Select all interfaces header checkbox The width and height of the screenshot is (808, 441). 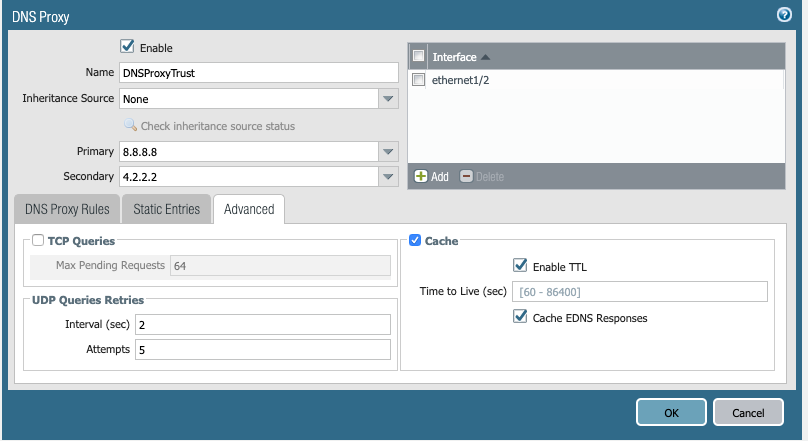coord(419,57)
